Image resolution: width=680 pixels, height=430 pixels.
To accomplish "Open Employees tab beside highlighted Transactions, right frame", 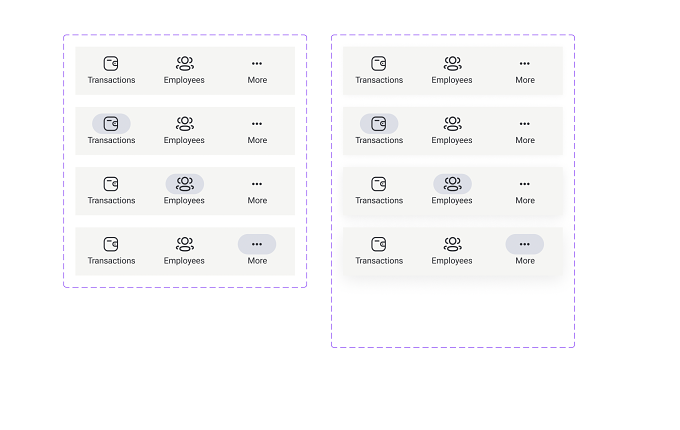I will [x=452, y=131].
